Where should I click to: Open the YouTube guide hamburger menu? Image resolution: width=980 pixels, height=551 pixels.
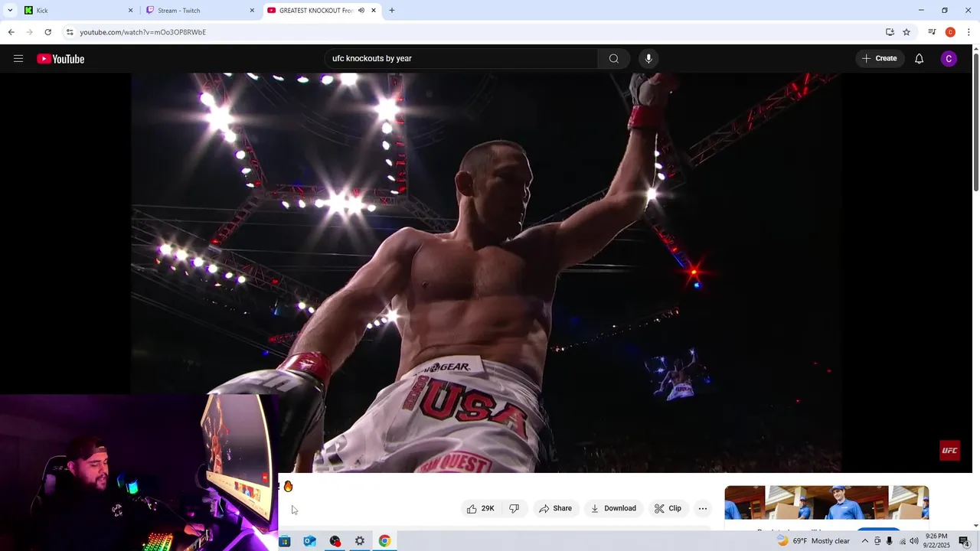[18, 59]
